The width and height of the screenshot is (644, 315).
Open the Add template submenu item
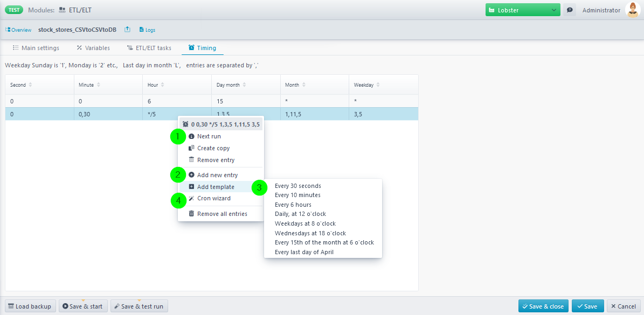coord(220,187)
